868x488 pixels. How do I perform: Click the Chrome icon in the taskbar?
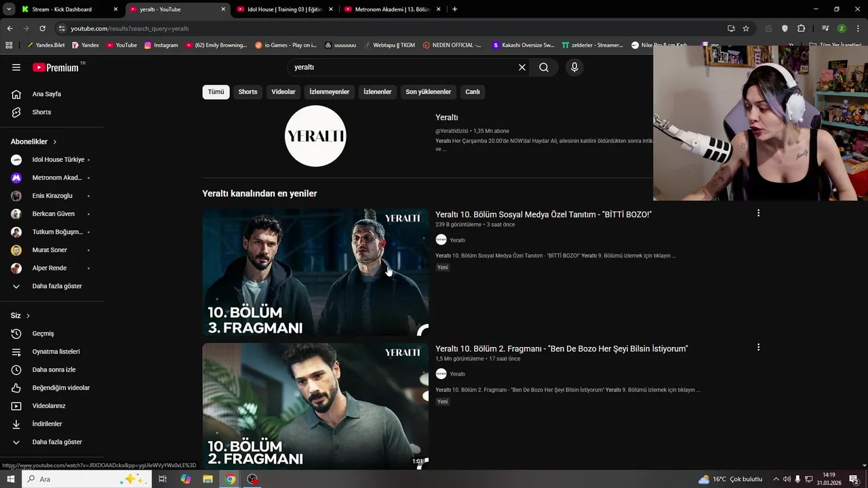pyautogui.click(x=231, y=479)
